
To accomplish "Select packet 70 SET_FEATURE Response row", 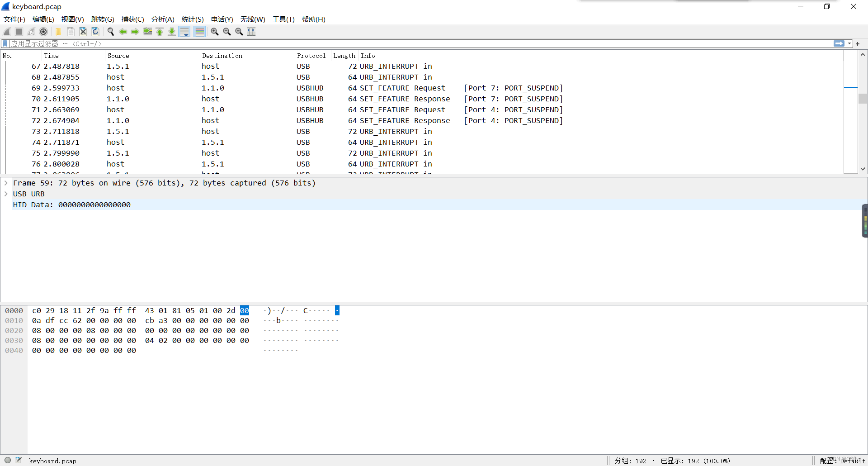I will (x=271, y=99).
